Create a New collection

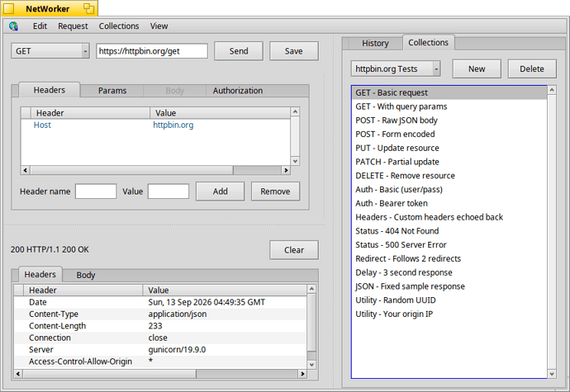click(x=477, y=68)
